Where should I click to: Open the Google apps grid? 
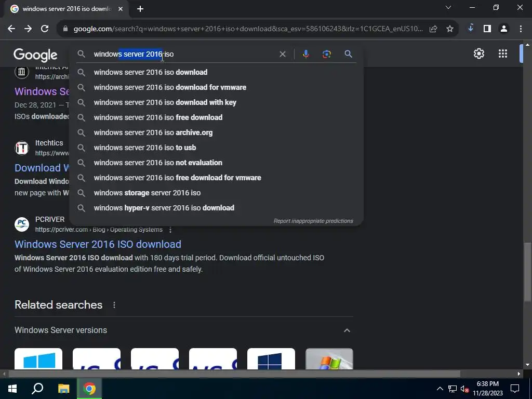click(x=503, y=54)
